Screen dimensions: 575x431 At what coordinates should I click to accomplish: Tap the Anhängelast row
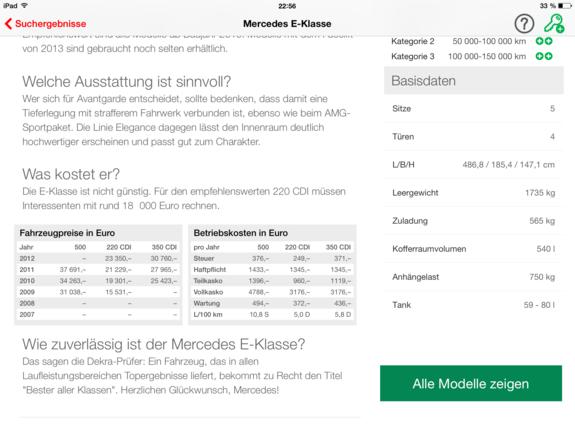click(x=473, y=277)
